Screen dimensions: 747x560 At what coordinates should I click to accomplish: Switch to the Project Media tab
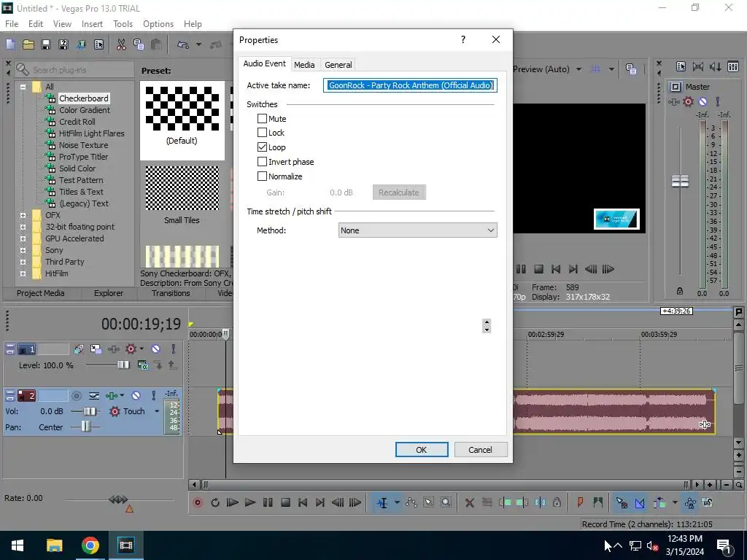[x=41, y=293]
